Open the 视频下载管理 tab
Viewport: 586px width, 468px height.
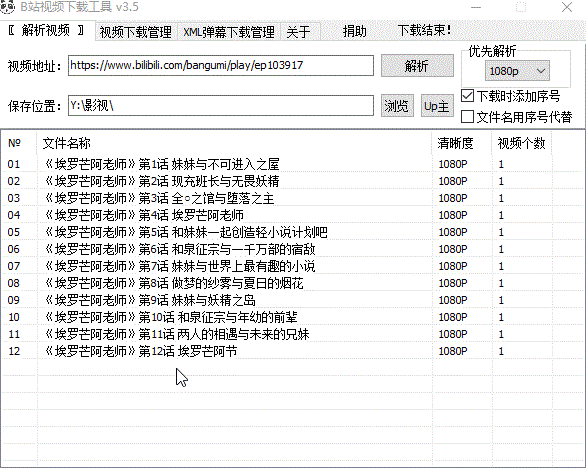click(x=136, y=32)
